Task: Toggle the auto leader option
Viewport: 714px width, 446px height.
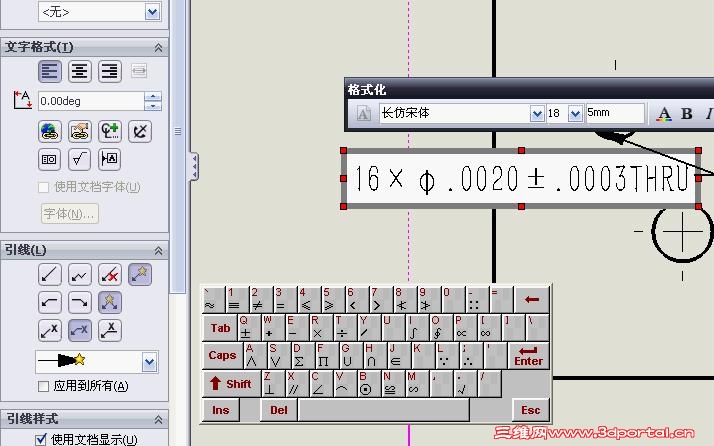Action: point(140,275)
